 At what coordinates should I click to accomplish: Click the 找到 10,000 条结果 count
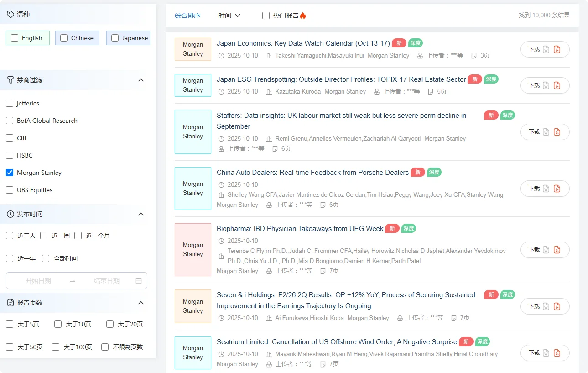point(544,15)
